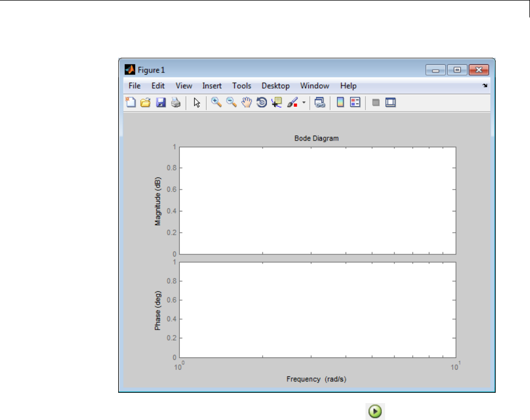Open the Help menu
The width and height of the screenshot is (530, 420).
click(x=349, y=86)
